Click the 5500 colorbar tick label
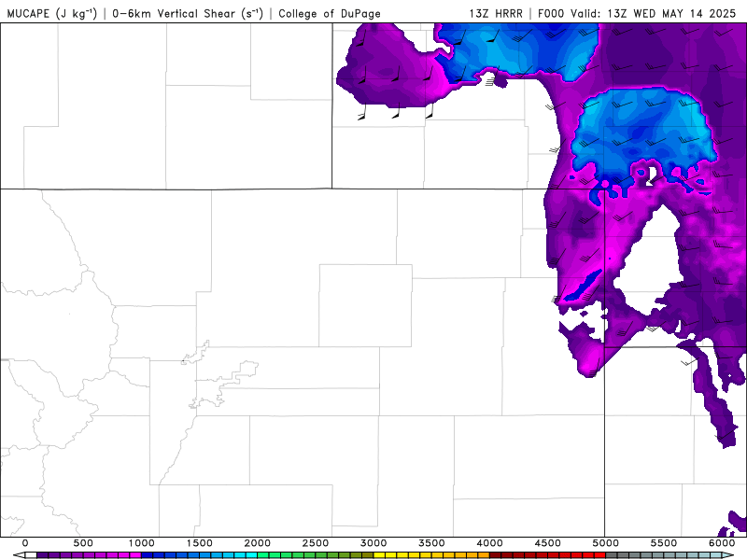 pos(664,543)
